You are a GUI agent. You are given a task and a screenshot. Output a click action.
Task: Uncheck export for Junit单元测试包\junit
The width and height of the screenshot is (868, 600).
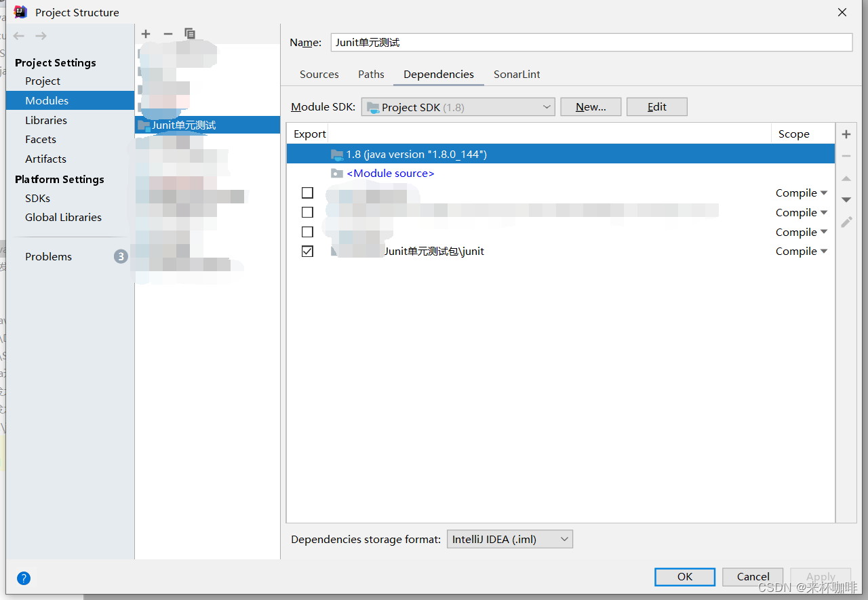coord(307,251)
